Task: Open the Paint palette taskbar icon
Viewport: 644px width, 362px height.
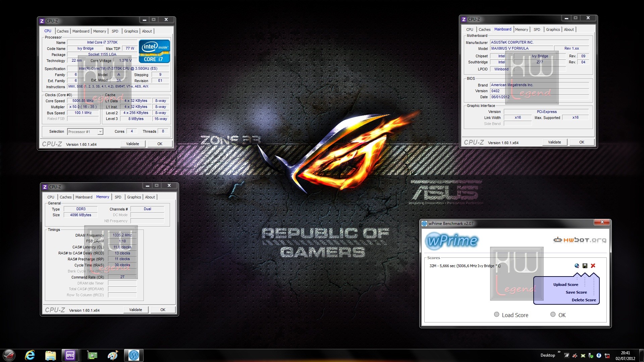Action: coord(113,355)
